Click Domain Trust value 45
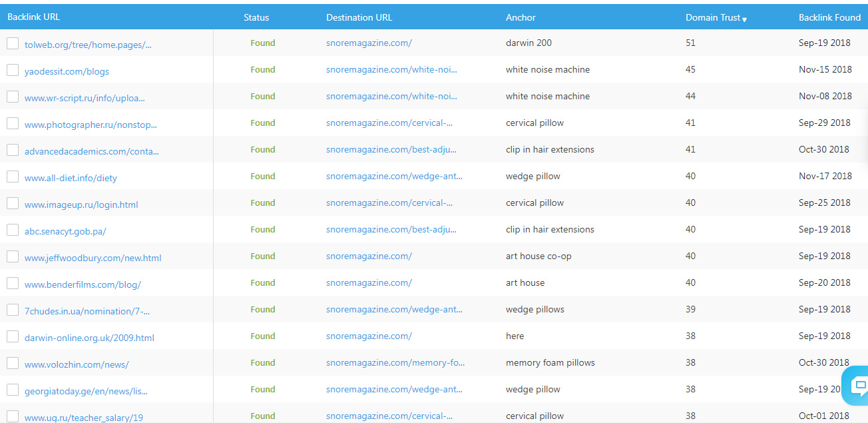 [690, 69]
